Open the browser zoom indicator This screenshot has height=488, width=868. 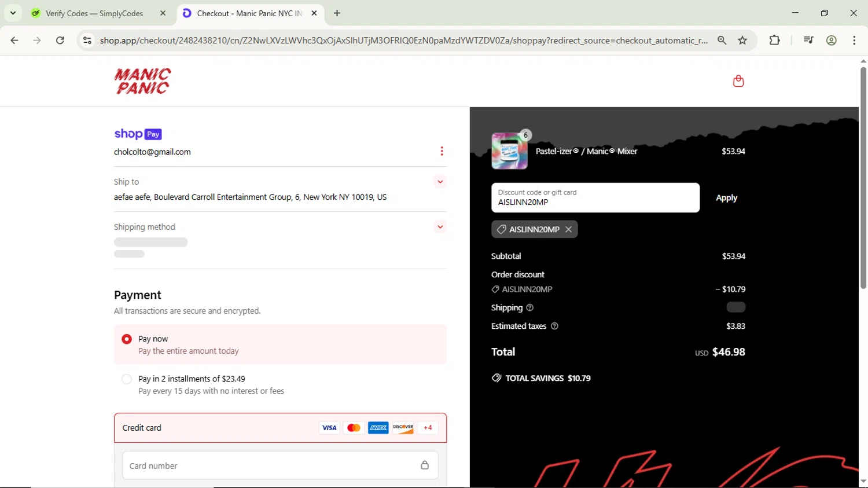pos(722,41)
